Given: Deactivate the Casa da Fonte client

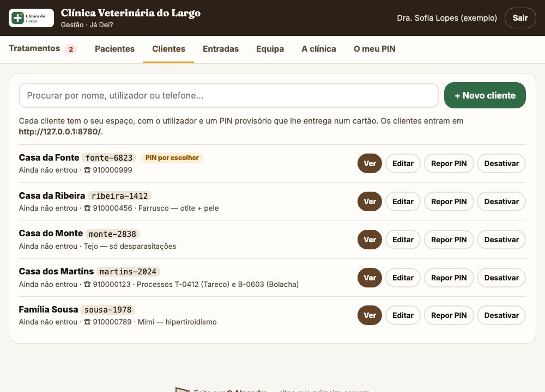Looking at the screenshot, I should pos(501,163).
